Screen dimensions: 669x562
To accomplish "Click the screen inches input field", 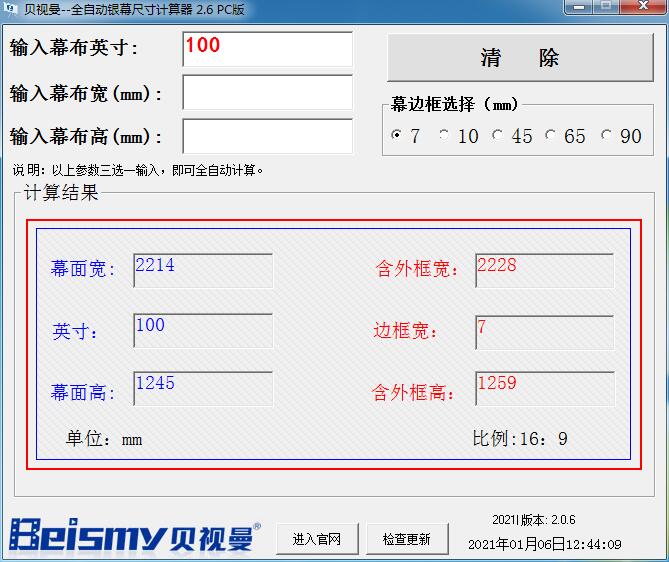I will point(268,49).
